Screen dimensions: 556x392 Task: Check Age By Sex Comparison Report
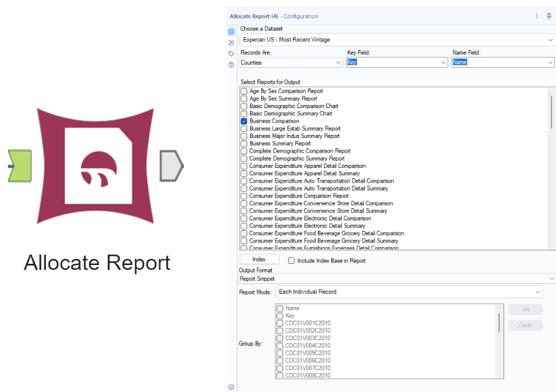pyautogui.click(x=244, y=91)
